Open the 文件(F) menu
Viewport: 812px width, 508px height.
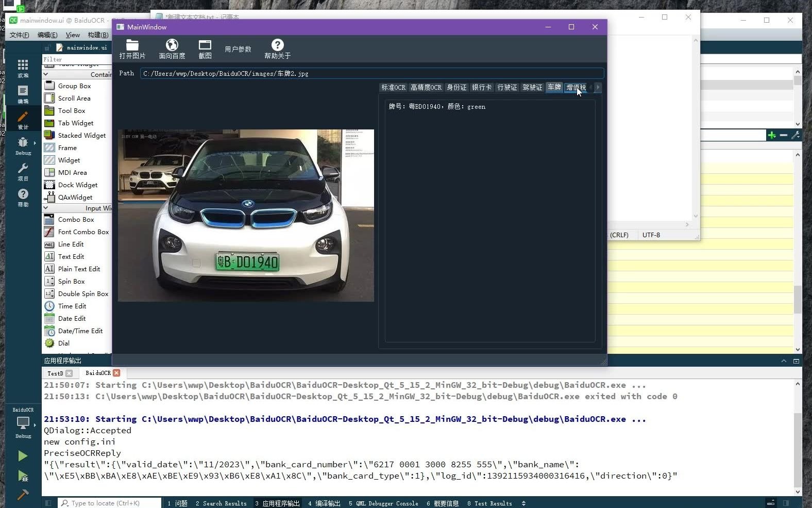20,35
